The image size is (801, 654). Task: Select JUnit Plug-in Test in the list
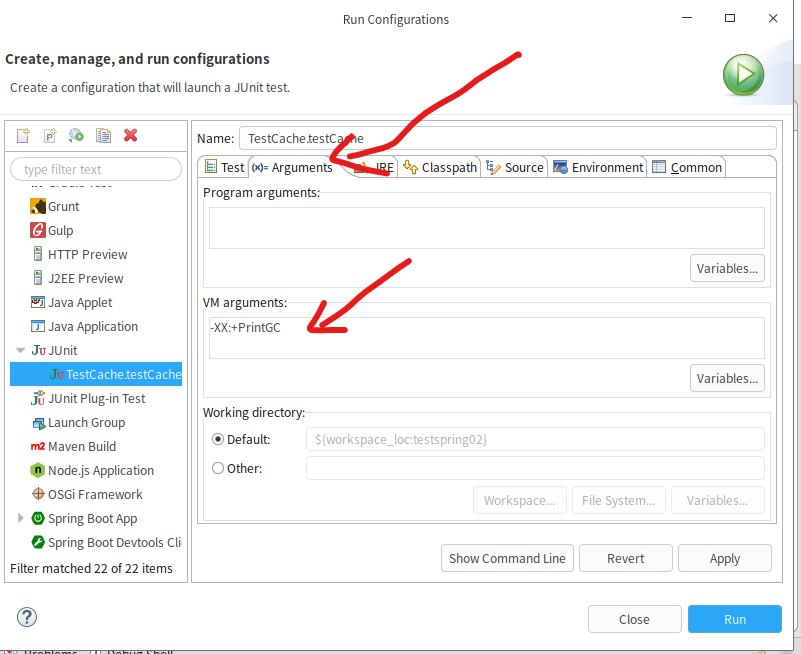click(97, 399)
